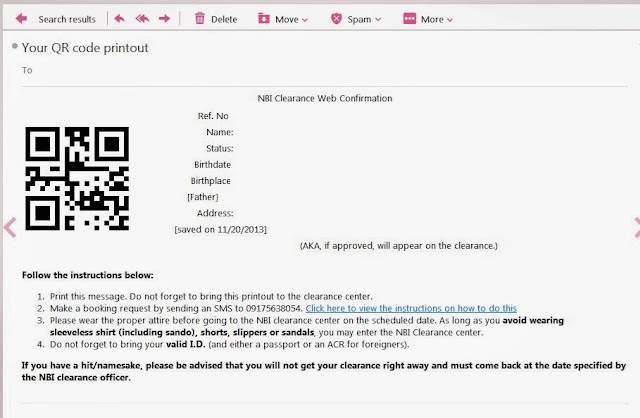Click the Search results label
640x418 pixels.
tap(67, 19)
